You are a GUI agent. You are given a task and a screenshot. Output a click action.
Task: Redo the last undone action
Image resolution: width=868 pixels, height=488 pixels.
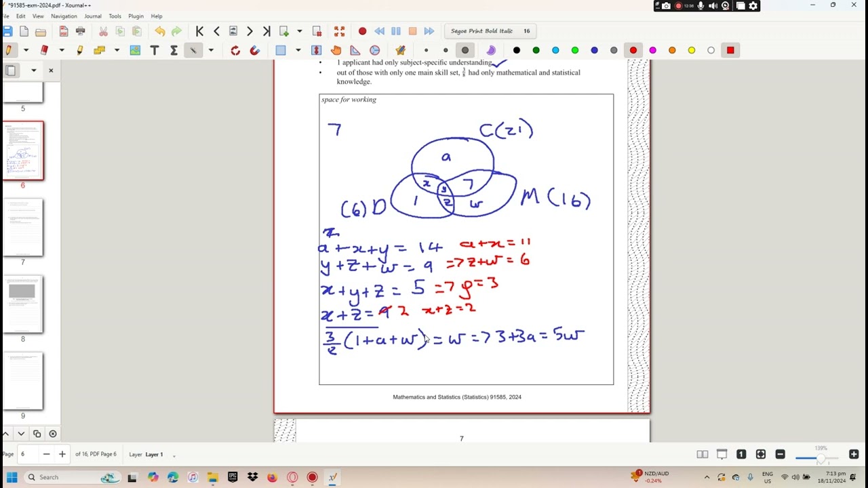coord(176,31)
